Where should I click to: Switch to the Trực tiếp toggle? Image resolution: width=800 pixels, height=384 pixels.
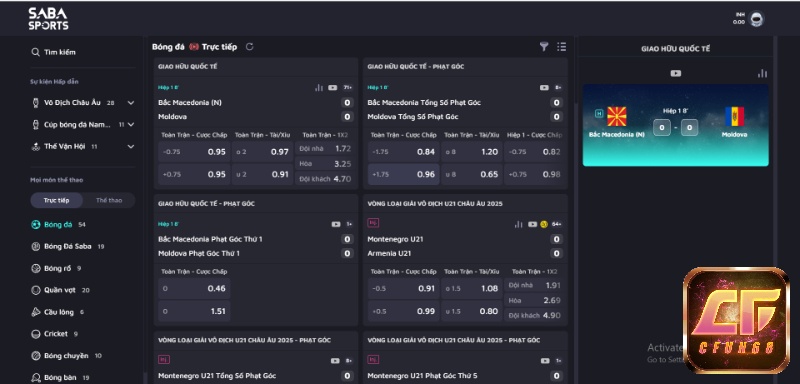tap(57, 200)
